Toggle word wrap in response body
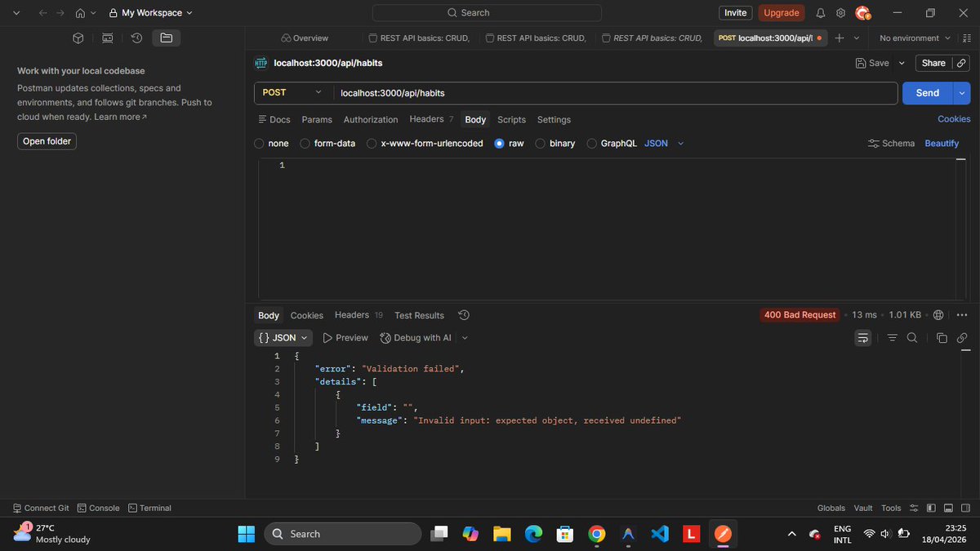The width and height of the screenshot is (980, 551). click(862, 338)
